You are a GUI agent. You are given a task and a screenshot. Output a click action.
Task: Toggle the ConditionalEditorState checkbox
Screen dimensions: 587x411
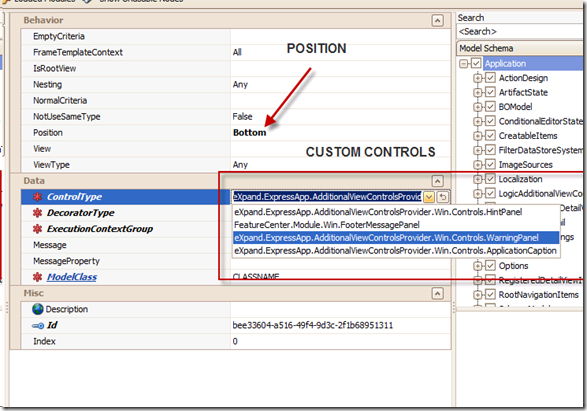(490, 121)
